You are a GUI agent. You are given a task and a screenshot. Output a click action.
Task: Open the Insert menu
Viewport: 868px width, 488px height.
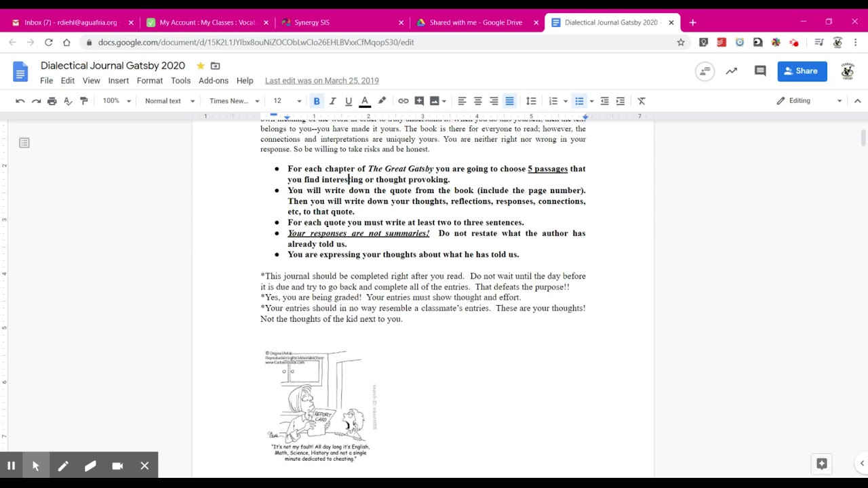119,81
